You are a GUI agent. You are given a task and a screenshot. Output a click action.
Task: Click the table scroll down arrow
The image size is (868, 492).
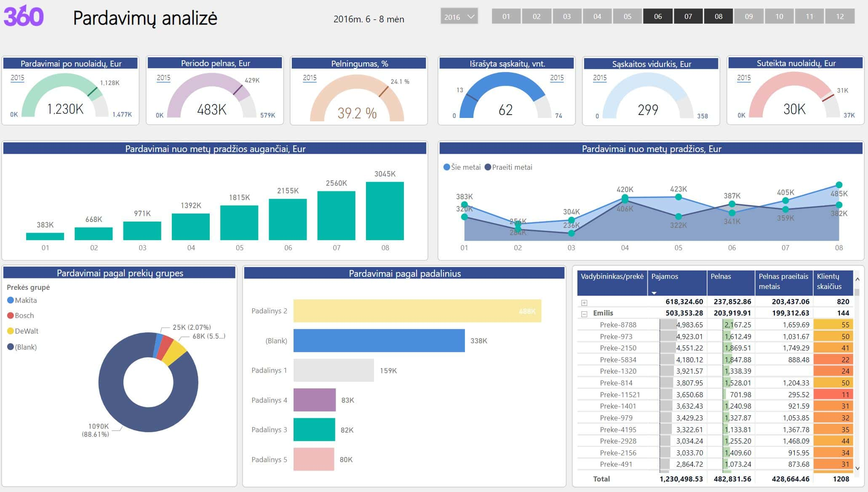coord(857,468)
